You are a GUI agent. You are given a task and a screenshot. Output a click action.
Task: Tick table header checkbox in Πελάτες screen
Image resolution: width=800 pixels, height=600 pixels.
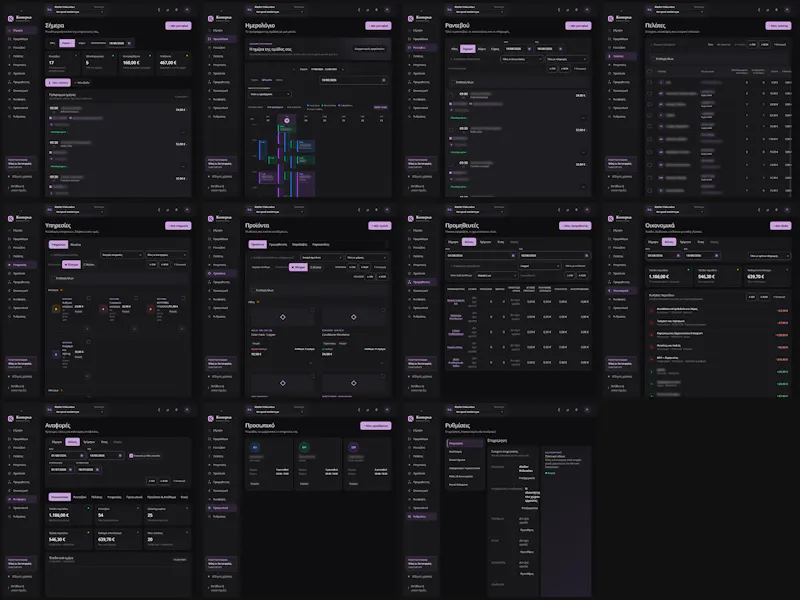click(x=649, y=71)
